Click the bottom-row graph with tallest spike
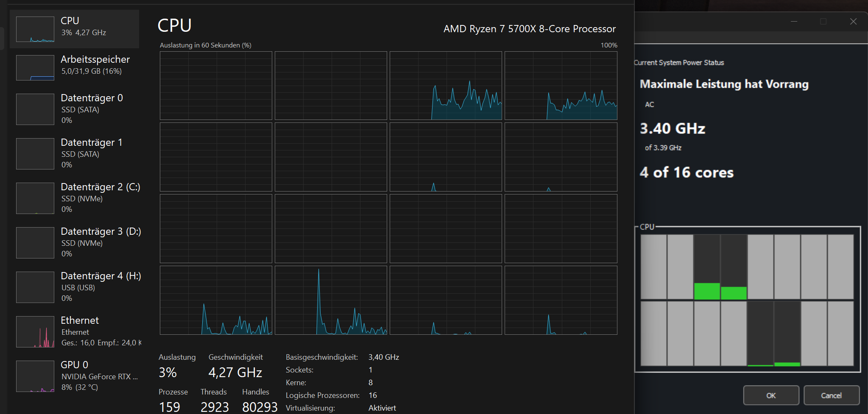868x414 pixels. [x=331, y=300]
